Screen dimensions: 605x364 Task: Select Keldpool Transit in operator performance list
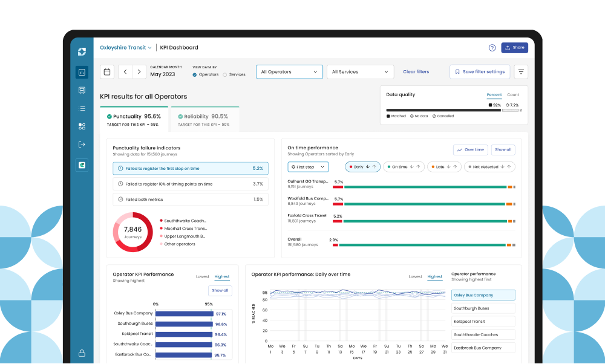483,322
